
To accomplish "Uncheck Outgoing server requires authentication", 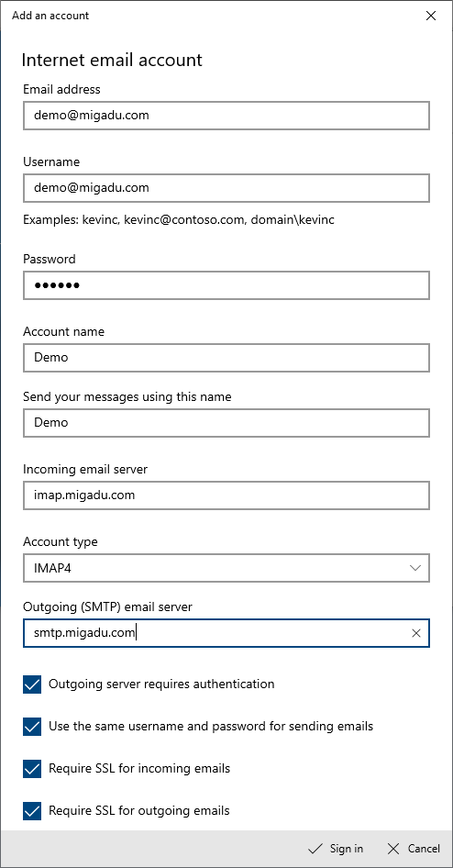I will (32, 684).
